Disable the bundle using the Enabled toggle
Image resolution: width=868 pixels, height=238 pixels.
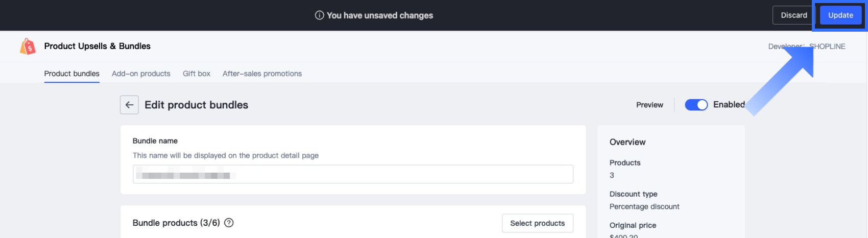tap(696, 105)
